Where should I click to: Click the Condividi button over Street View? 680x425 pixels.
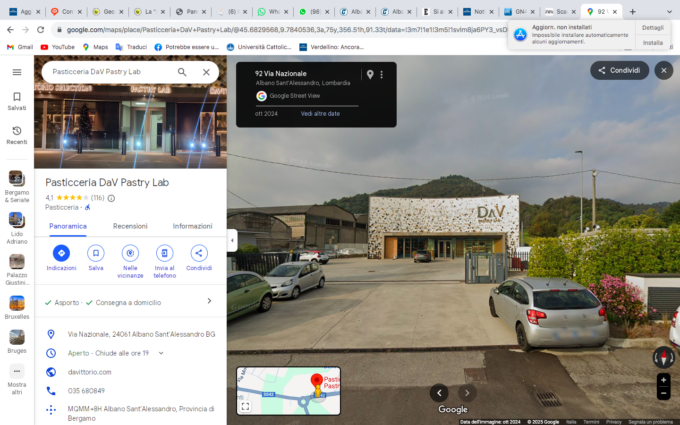(619, 70)
